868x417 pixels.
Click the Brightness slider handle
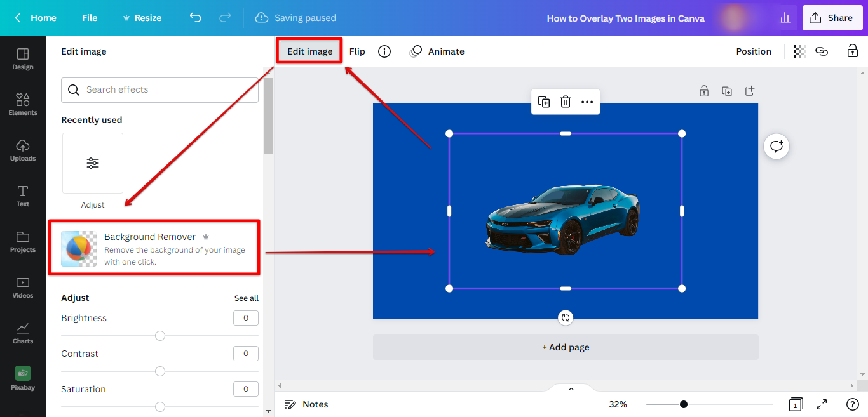coord(160,336)
